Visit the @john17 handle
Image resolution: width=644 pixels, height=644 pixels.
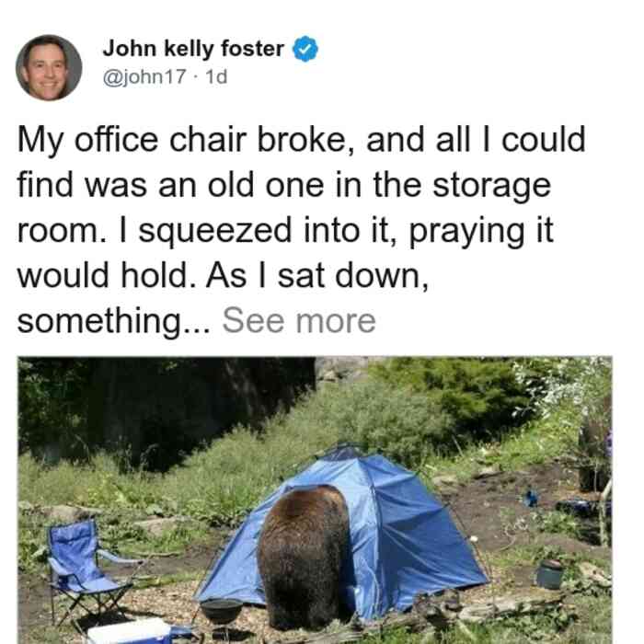[x=144, y=76]
